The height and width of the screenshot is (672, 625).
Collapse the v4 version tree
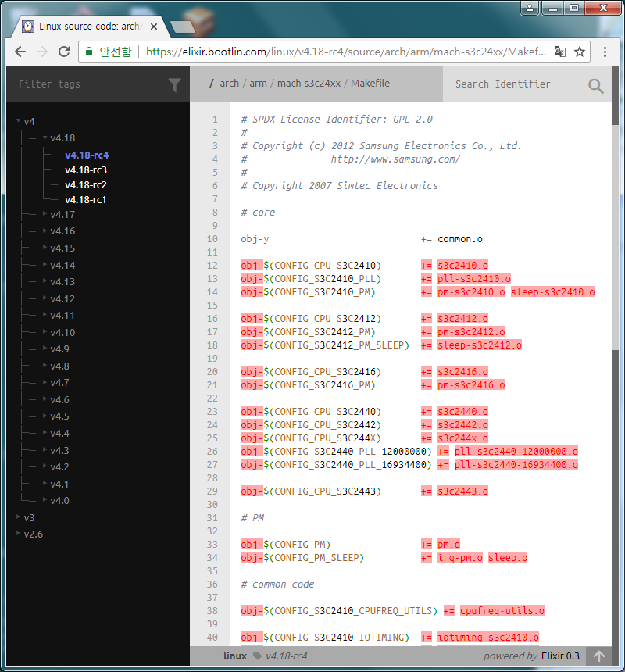[x=19, y=121]
